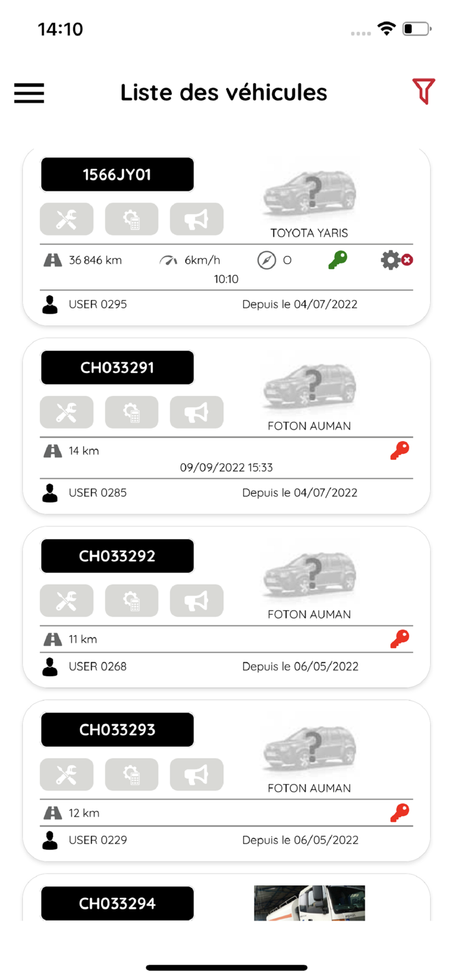Image resolution: width=453 pixels, height=980 pixels.
Task: Click the FOTON AUMAN label on CH033291
Action: coord(309,425)
